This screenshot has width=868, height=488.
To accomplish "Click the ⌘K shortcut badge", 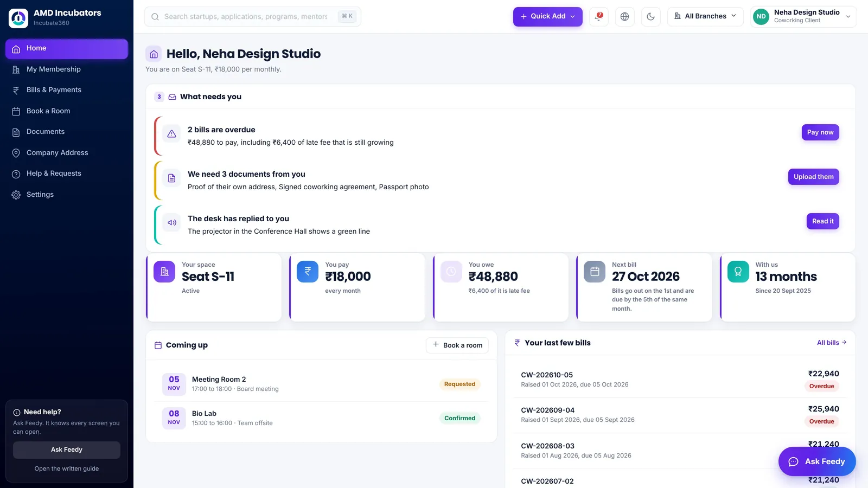I will click(347, 16).
